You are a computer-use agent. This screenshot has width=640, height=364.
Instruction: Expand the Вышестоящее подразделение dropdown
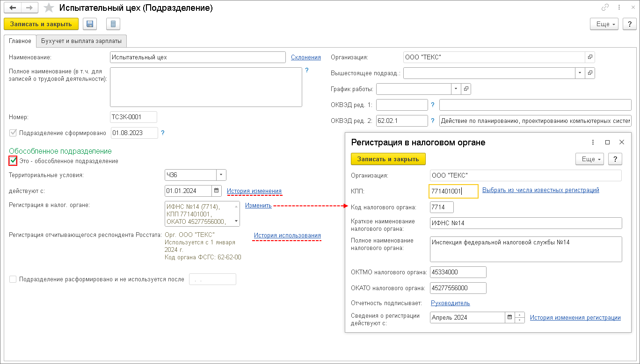[x=580, y=73]
